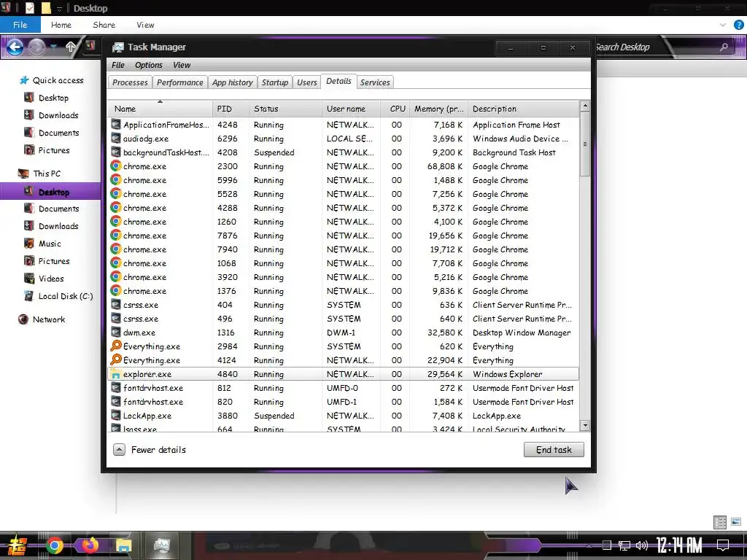
Task: Click the Videos folder icon in sidebar
Action: [x=29, y=278]
